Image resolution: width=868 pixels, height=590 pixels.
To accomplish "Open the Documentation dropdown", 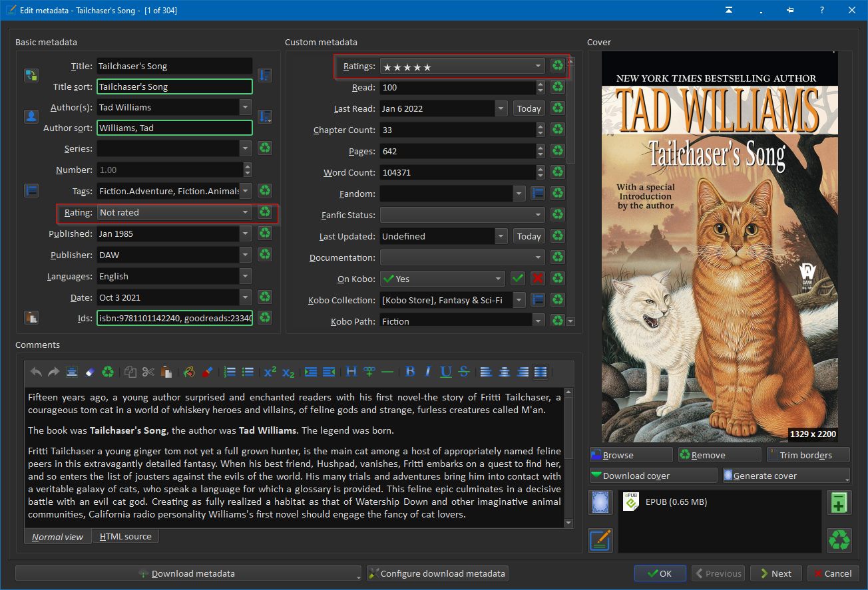I will point(462,257).
